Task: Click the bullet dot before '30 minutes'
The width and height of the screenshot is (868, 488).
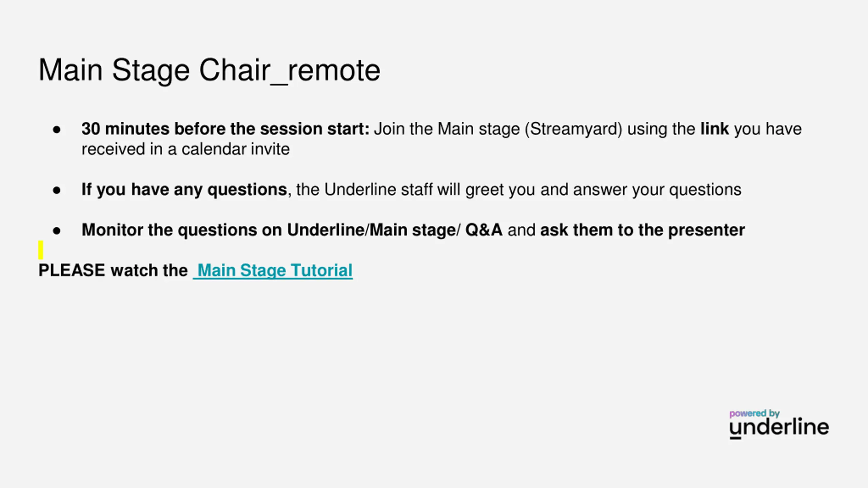Action: point(57,129)
